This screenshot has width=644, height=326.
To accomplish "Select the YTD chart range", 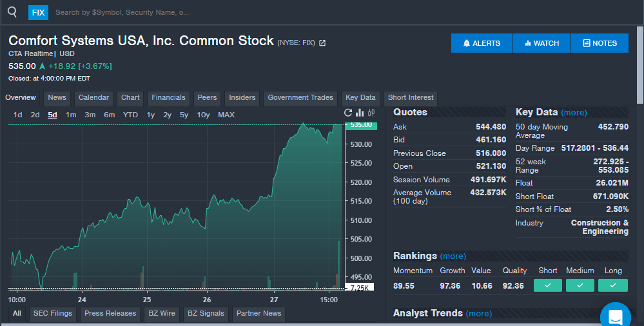I will tap(131, 115).
